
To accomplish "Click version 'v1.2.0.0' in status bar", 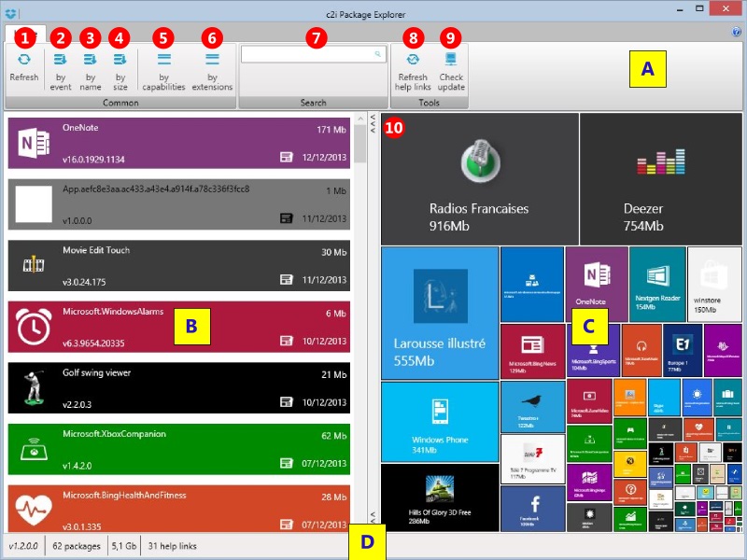I will point(23,546).
